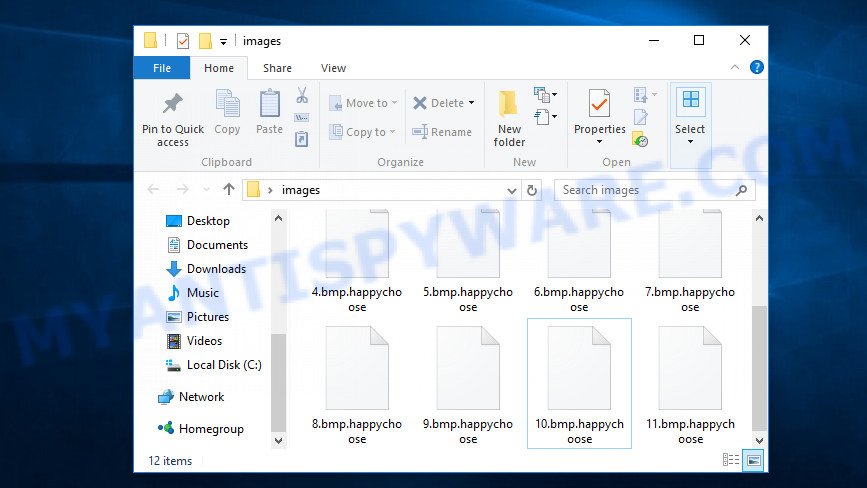Open the Easy access icon menu
867x488 pixels.
(x=545, y=117)
